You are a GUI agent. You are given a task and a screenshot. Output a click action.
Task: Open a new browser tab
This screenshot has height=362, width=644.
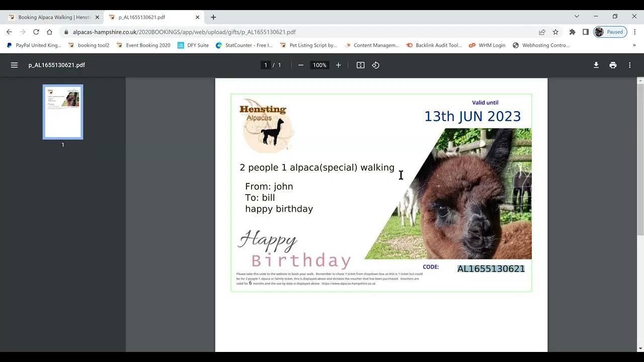(213, 17)
